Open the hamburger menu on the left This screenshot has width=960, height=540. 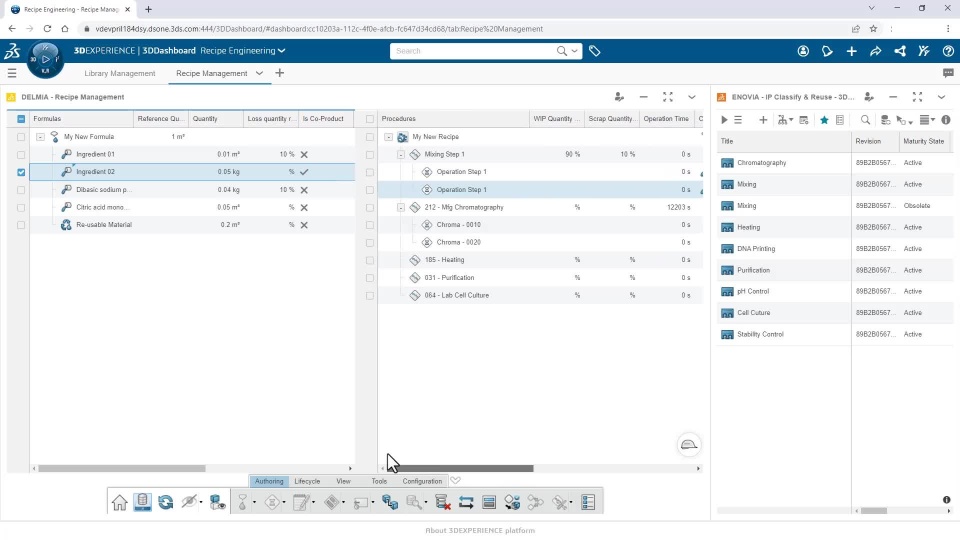(12, 73)
